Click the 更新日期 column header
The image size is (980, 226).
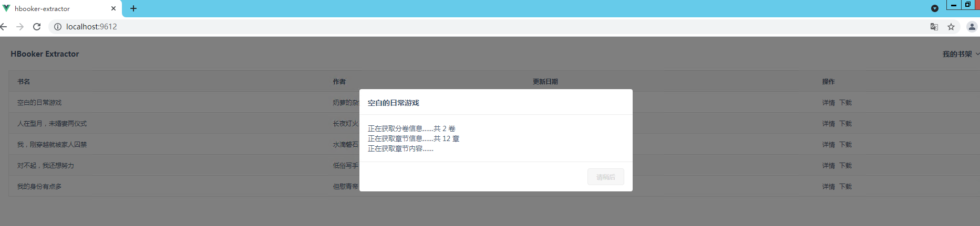545,82
